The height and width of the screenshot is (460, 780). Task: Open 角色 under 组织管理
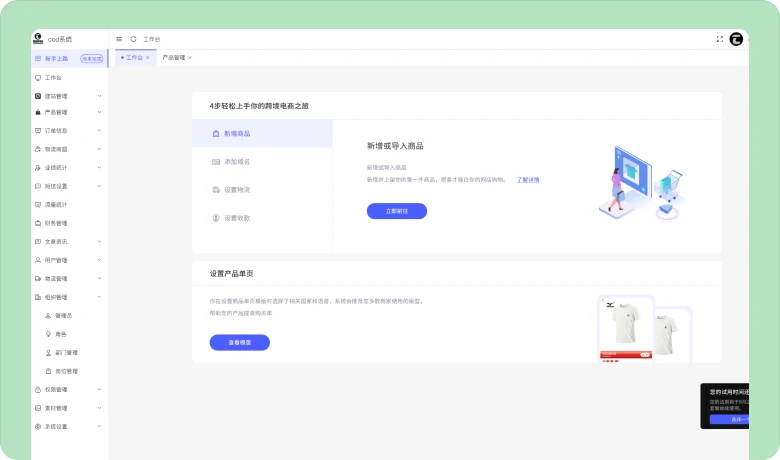60,334
